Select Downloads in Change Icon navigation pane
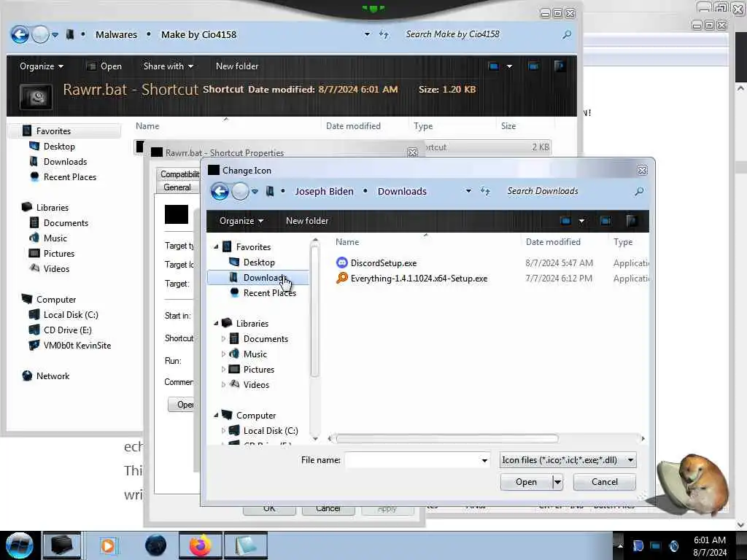The width and height of the screenshot is (747, 560). click(258, 278)
